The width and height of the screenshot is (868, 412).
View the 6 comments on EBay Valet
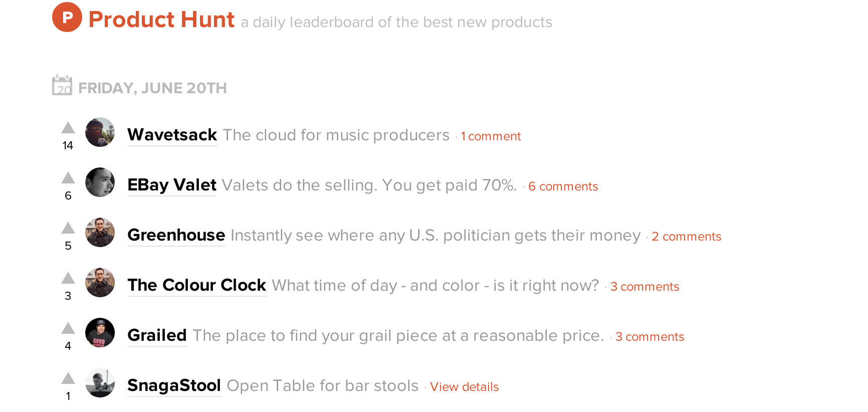pyautogui.click(x=563, y=186)
